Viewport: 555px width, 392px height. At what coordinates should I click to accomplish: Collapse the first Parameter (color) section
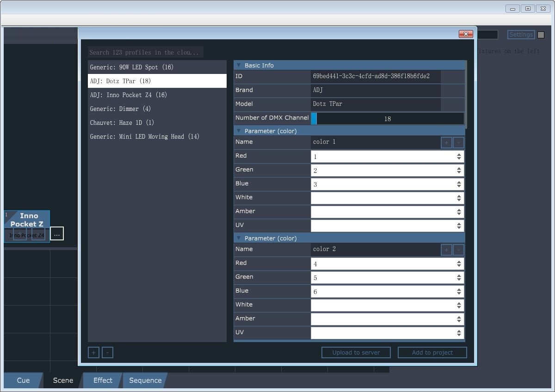[x=239, y=131]
